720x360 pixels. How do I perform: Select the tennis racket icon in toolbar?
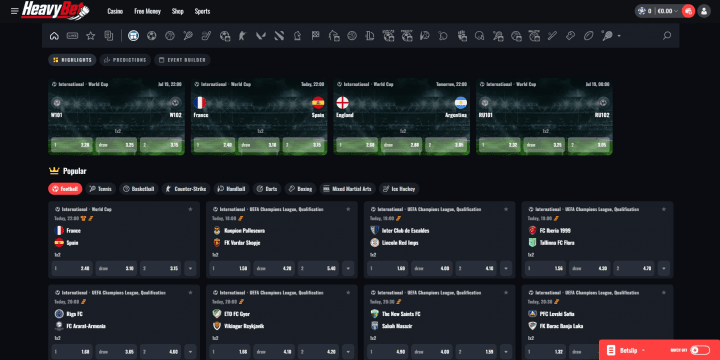[188, 36]
